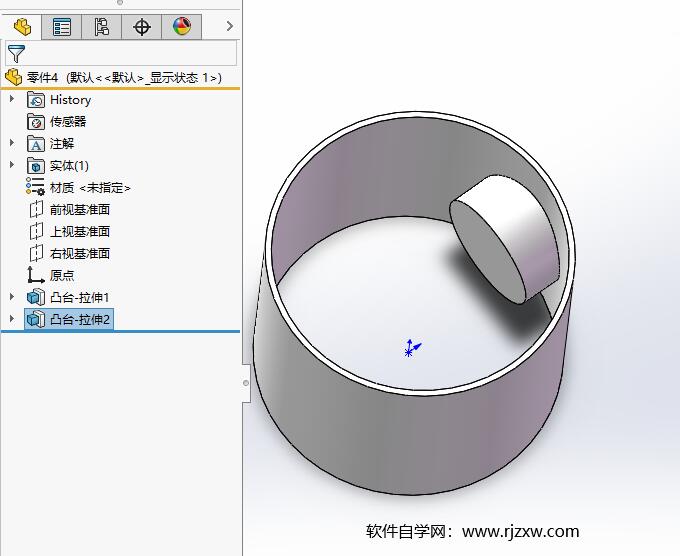Click the 传感器 sensors folder icon
This screenshot has height=556, width=680.
tap(36, 121)
